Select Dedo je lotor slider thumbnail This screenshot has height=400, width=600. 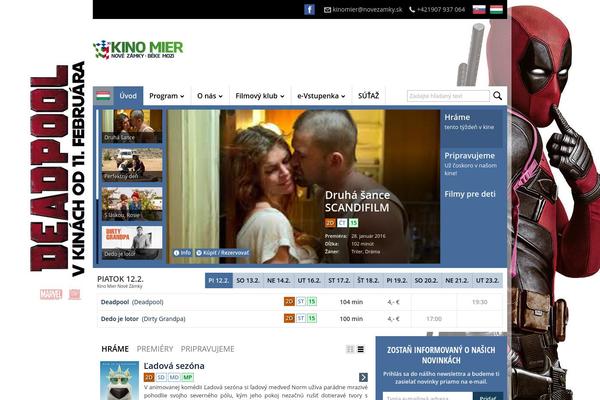coord(132,243)
